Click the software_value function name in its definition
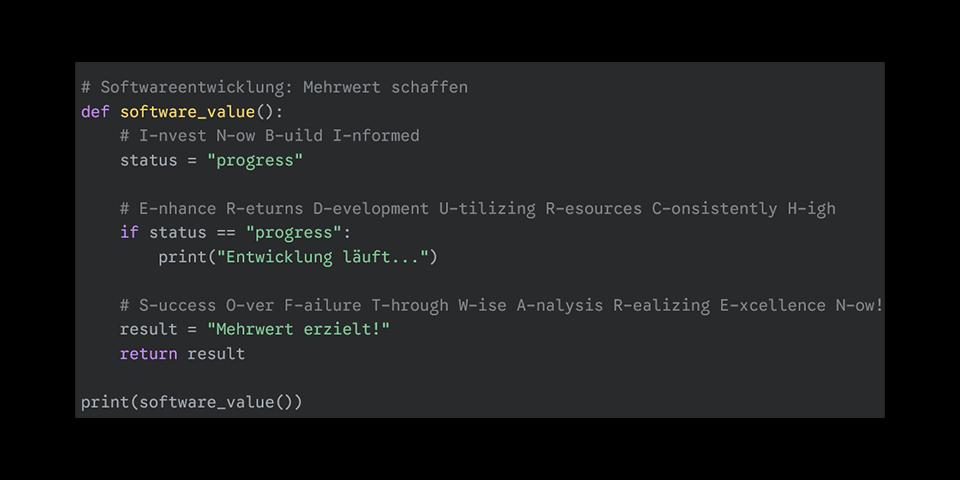The width and height of the screenshot is (960, 480). click(187, 111)
